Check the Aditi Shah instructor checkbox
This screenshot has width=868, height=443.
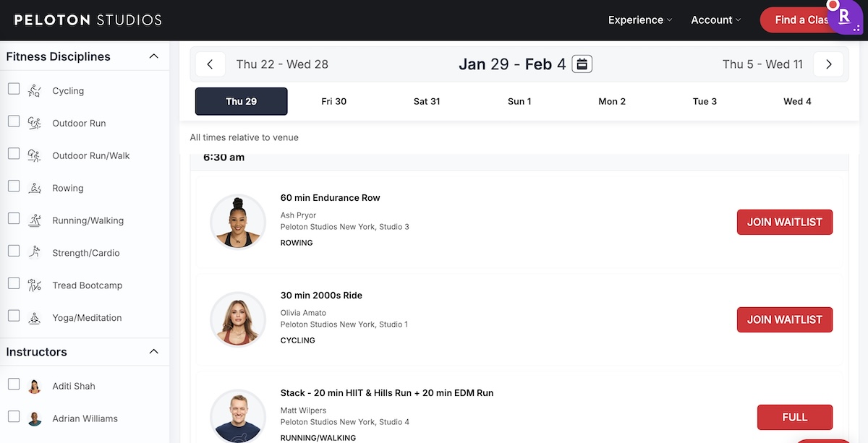tap(14, 384)
